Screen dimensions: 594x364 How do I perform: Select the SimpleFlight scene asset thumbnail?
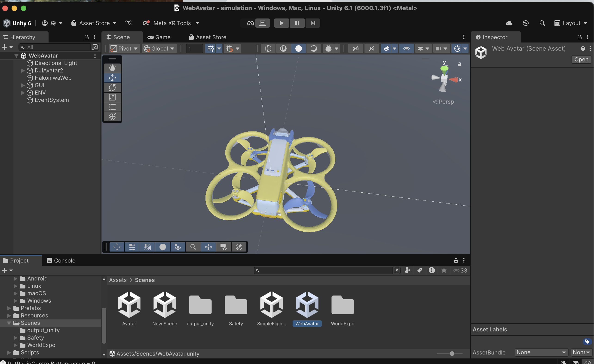pyautogui.click(x=271, y=305)
